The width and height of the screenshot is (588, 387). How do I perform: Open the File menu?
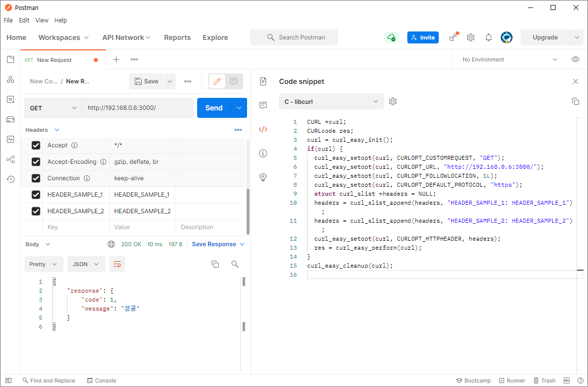click(8, 20)
